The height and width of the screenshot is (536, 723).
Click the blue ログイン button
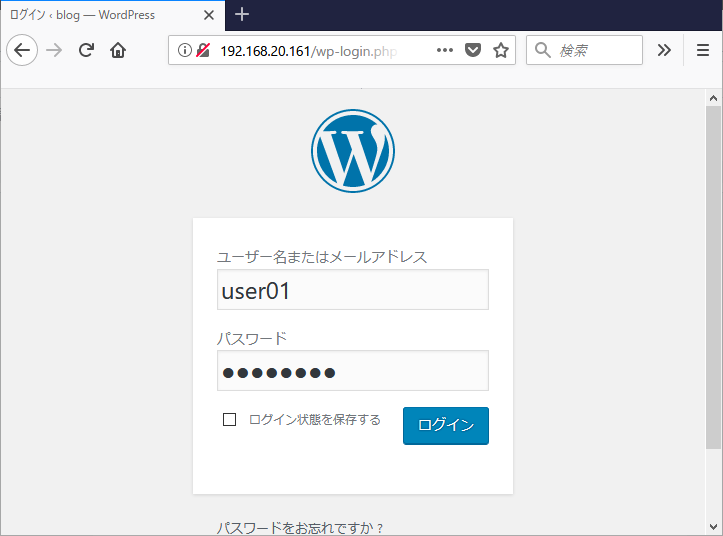point(446,425)
